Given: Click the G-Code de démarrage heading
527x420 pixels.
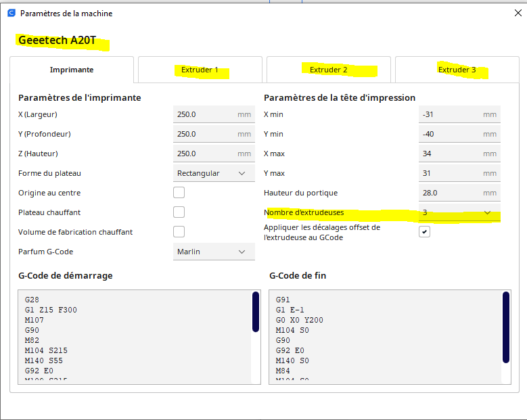Looking at the screenshot, I should (66, 275).
